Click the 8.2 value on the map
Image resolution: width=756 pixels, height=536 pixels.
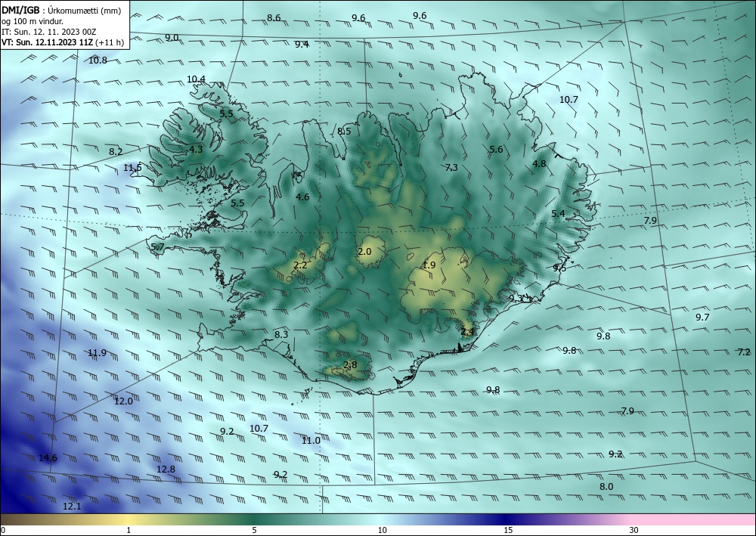(x=116, y=151)
